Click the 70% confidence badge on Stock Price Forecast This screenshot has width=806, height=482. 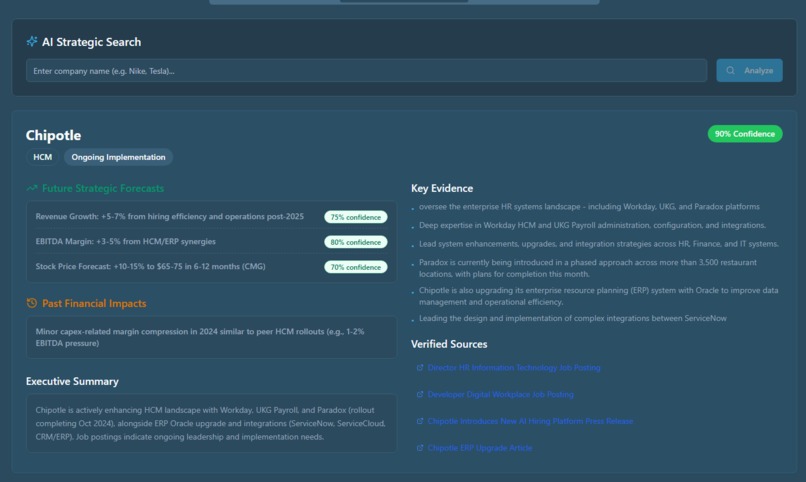tap(356, 267)
